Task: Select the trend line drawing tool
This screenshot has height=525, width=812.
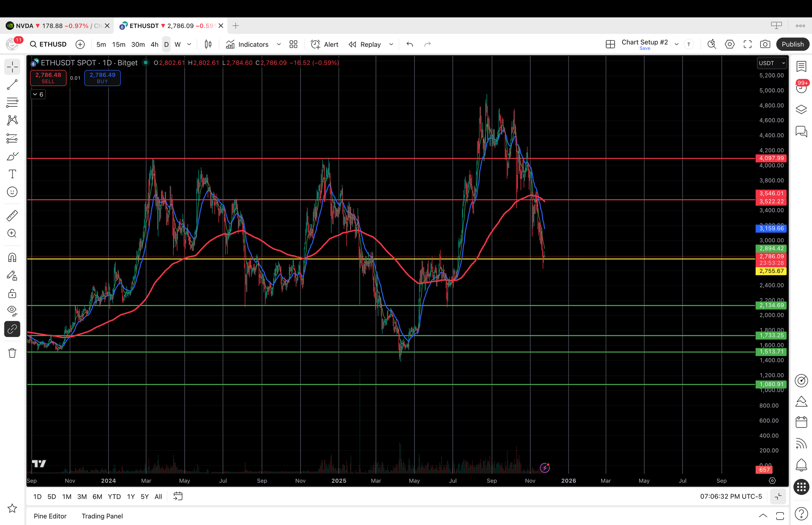Action: click(x=12, y=84)
